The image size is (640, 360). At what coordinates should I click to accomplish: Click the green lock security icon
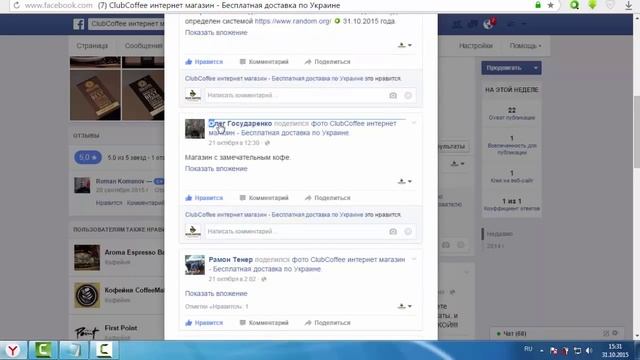tap(538, 5)
